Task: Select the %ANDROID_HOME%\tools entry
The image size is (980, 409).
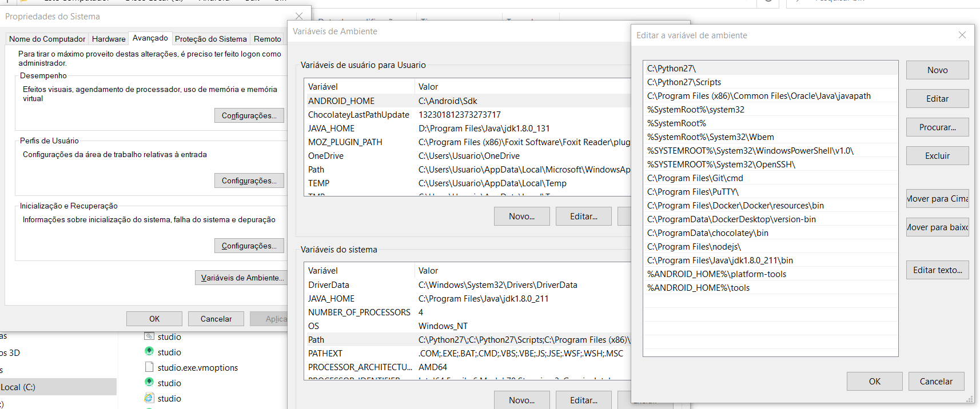Action: point(770,288)
